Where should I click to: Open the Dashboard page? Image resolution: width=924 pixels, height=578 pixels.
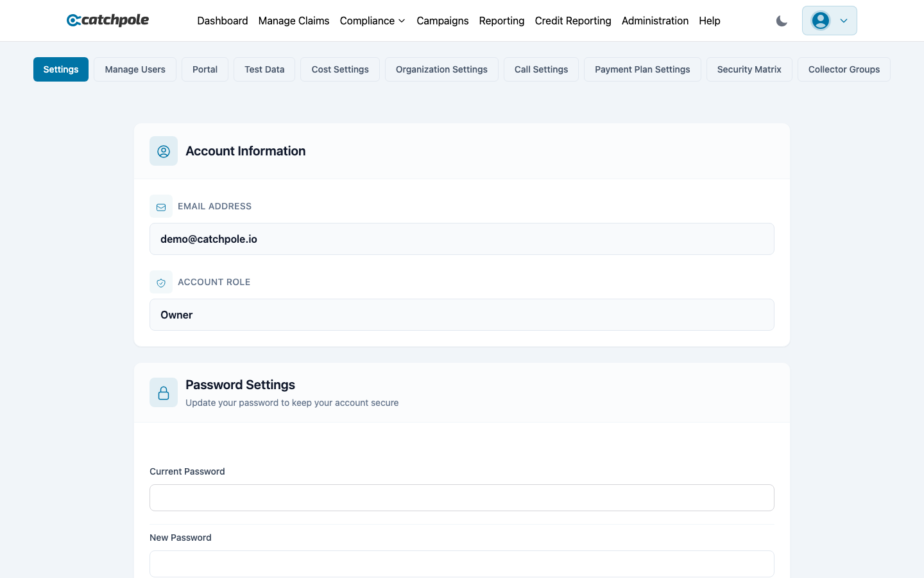pyautogui.click(x=223, y=21)
